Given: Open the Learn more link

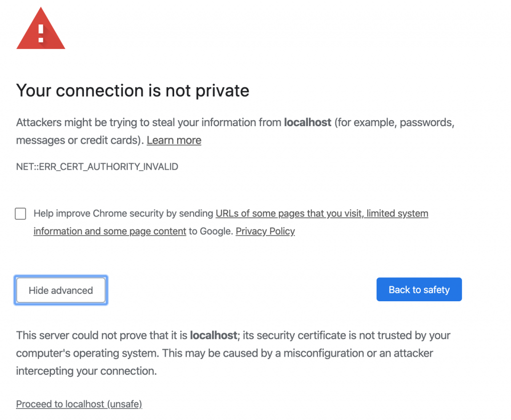Looking at the screenshot, I should pyautogui.click(x=174, y=140).
